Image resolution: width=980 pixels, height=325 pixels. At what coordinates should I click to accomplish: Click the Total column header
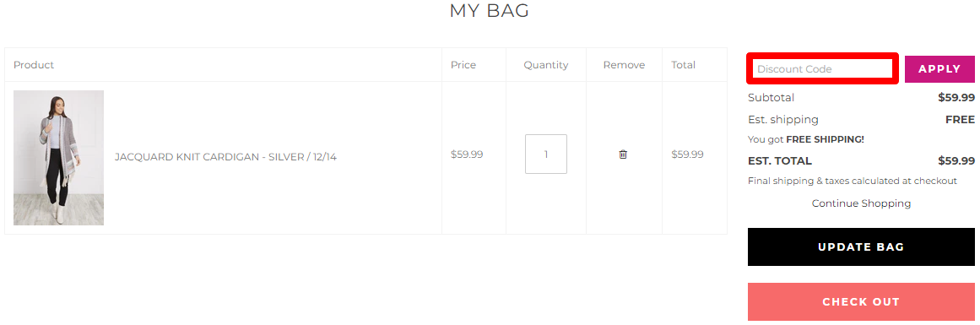tap(683, 65)
